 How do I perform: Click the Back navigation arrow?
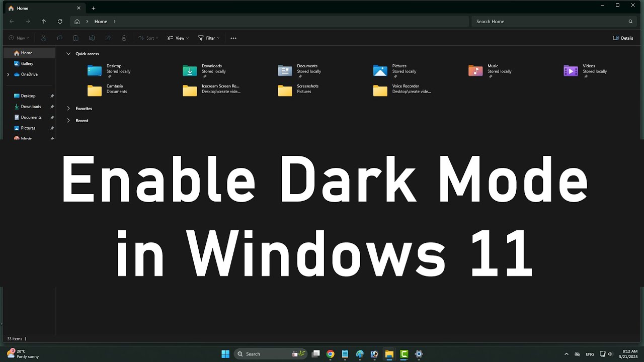tap(12, 22)
